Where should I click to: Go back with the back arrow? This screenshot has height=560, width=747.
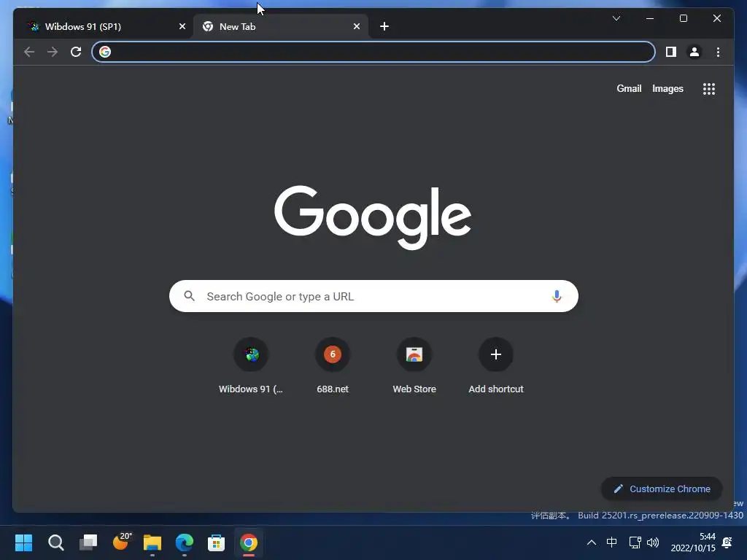[x=29, y=52]
